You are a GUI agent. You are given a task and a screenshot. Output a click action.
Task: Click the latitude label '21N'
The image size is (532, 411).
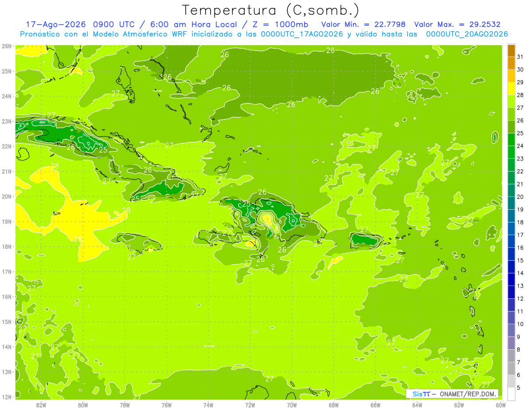(x=6, y=172)
